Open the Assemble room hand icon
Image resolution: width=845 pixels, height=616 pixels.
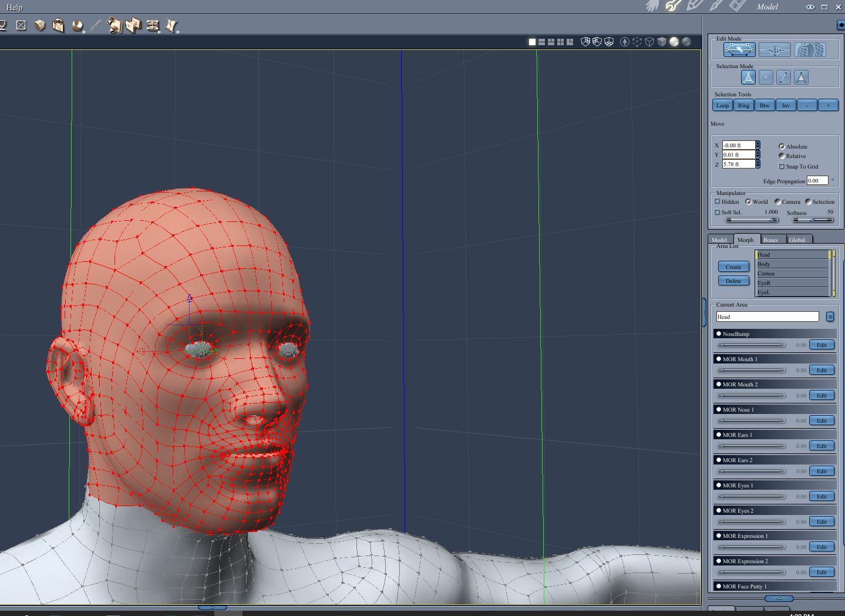click(652, 6)
